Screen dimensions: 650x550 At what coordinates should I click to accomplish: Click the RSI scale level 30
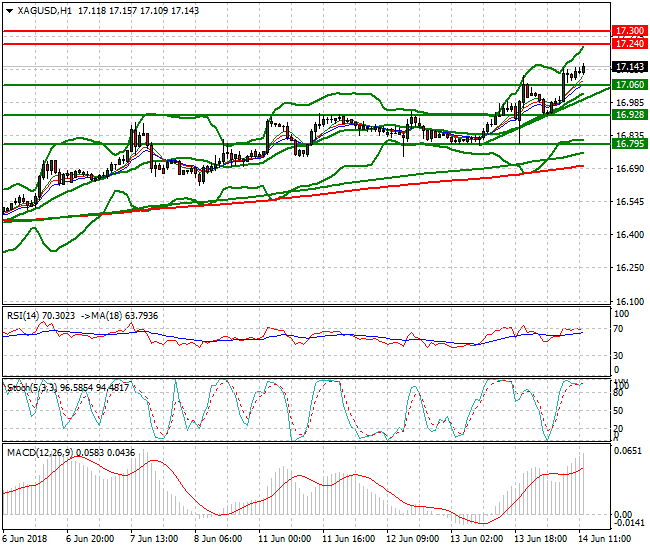point(618,356)
